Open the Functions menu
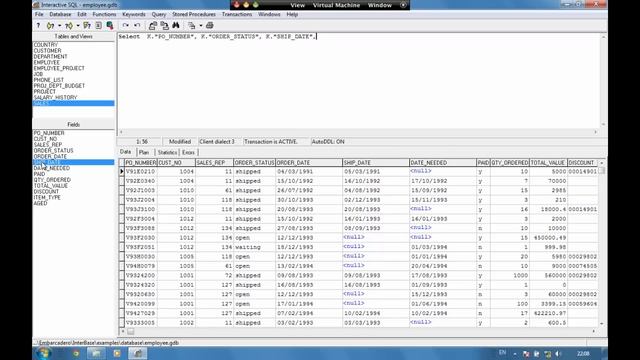 coord(104,14)
